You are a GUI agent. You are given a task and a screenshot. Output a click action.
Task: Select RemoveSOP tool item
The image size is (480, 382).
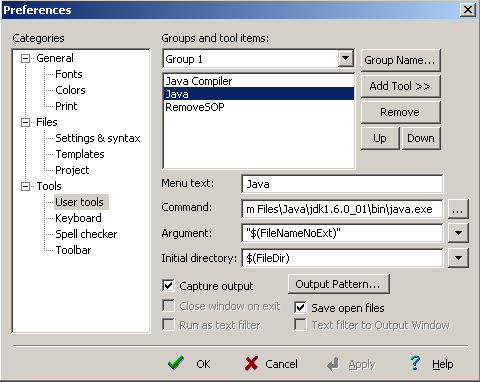tap(258, 107)
